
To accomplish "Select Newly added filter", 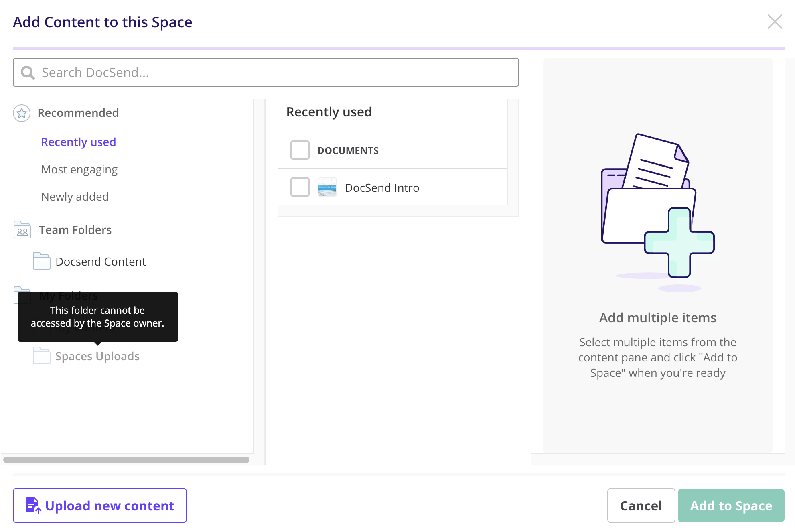I will pos(75,197).
